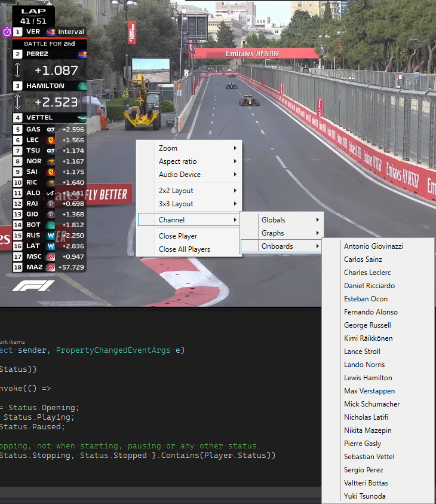Open the Audio Device submenu

189,175
